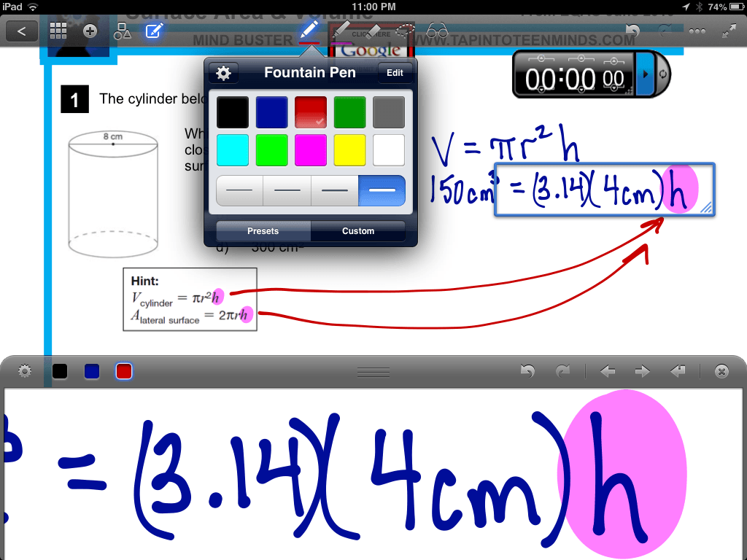Choose the dark green color swatch

[x=349, y=112]
